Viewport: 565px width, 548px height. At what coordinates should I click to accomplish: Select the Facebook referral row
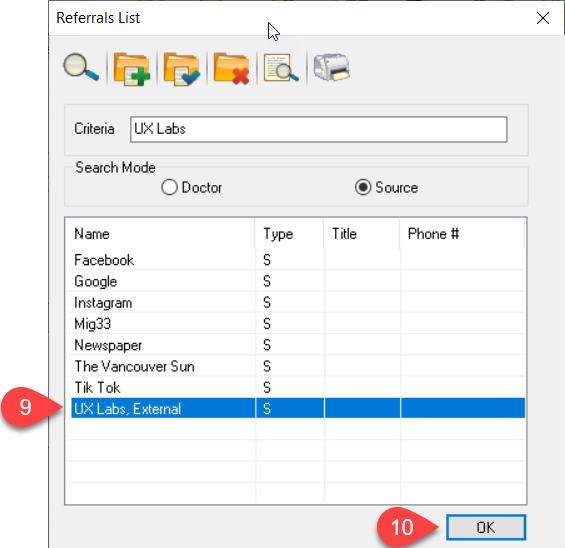pyautogui.click(x=295, y=260)
